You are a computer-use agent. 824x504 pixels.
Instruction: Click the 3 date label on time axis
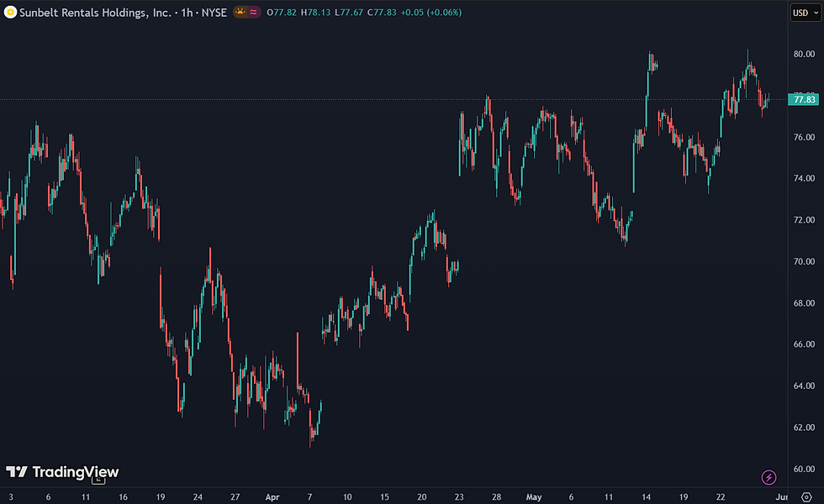(x=11, y=496)
